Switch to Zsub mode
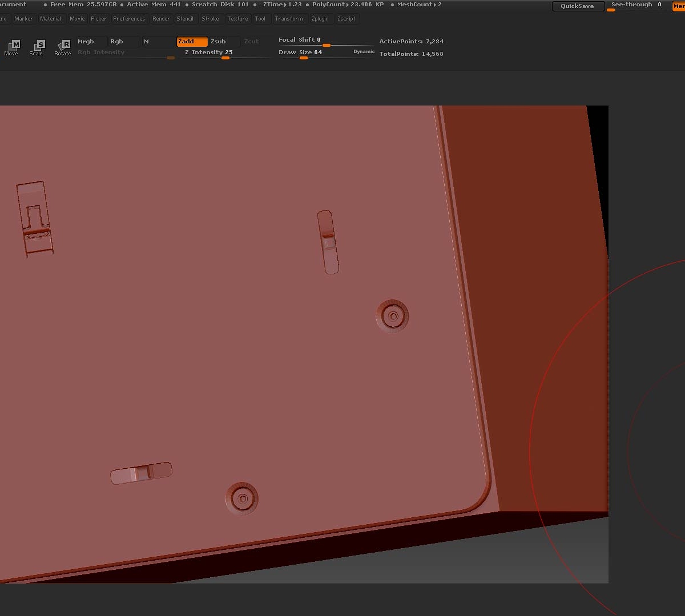The height and width of the screenshot is (616, 685). click(224, 42)
